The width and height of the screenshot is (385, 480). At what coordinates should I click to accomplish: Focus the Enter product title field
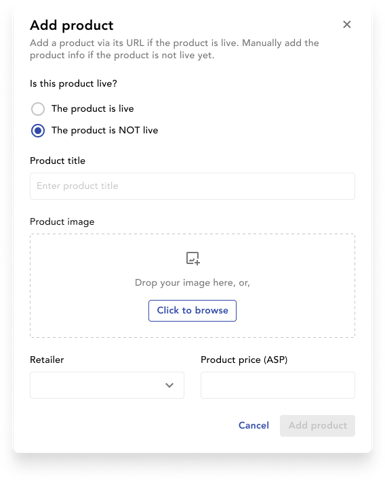click(192, 186)
